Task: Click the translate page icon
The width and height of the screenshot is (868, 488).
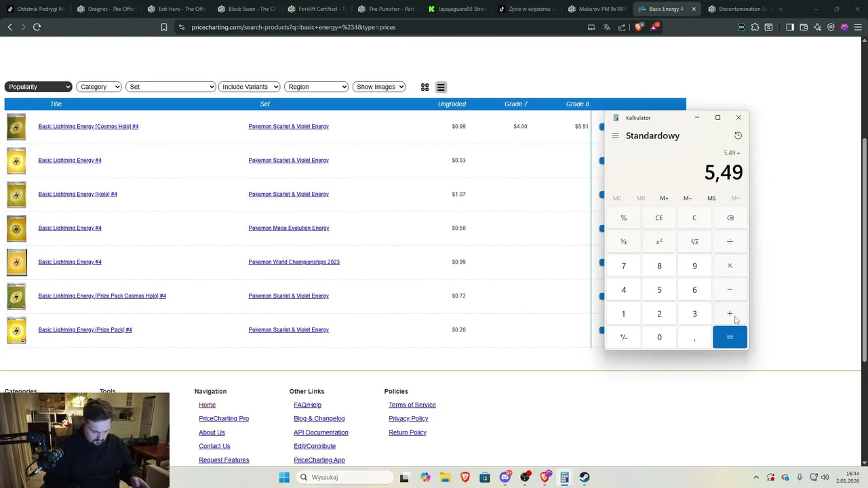Action: [606, 27]
